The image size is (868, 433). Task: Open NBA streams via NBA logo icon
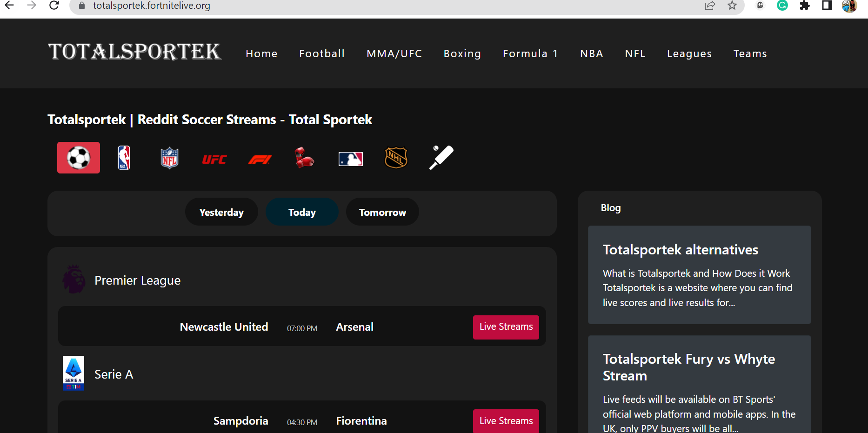(124, 158)
